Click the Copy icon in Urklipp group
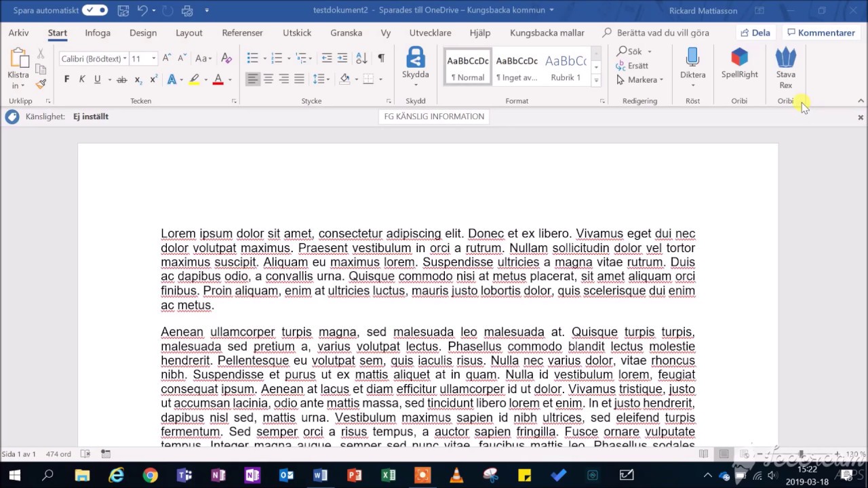The width and height of the screenshot is (868, 488). (41, 69)
